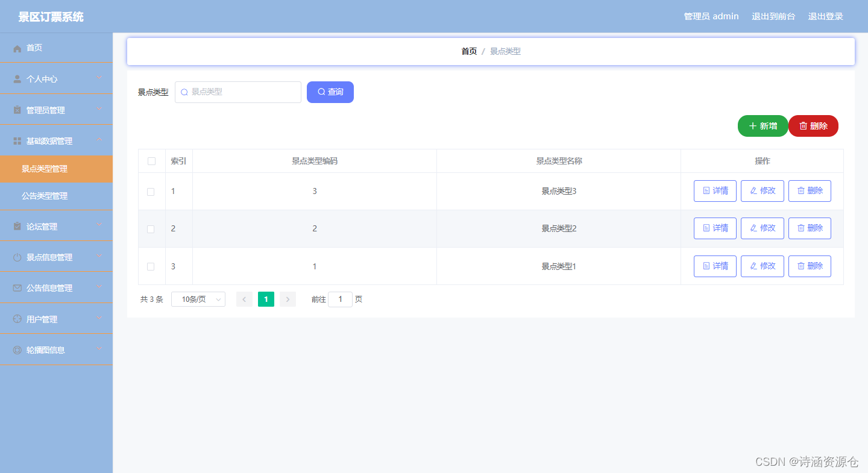Go to next page with the right arrow

tap(288, 299)
